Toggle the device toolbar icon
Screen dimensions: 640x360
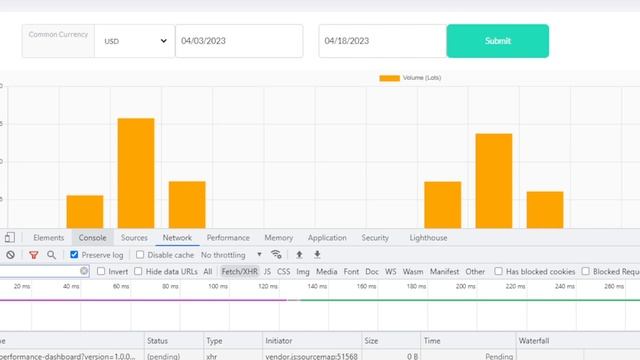10,238
